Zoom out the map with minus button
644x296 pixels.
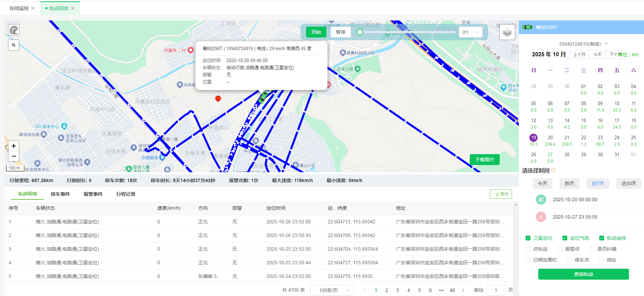pos(14,156)
